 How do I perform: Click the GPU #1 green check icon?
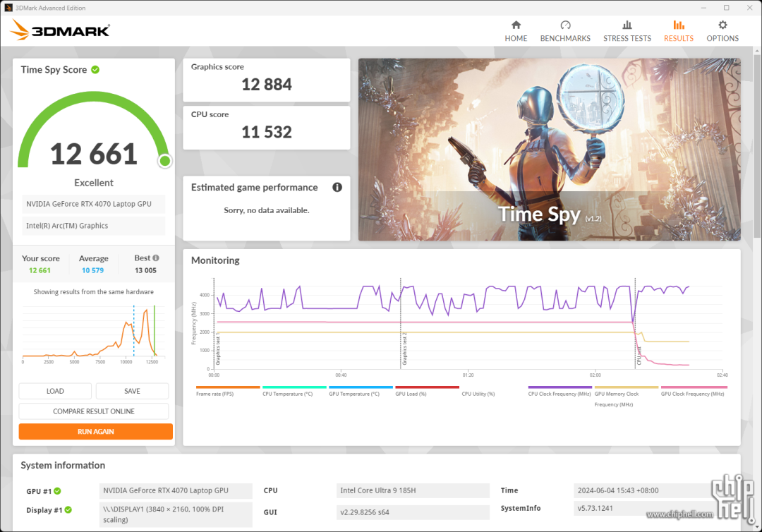57,491
